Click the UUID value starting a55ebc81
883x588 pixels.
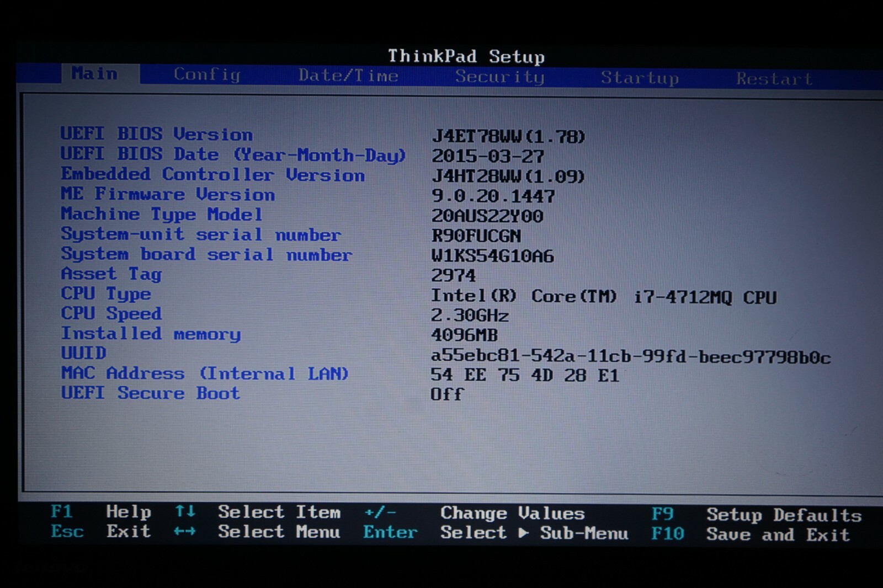click(x=631, y=356)
